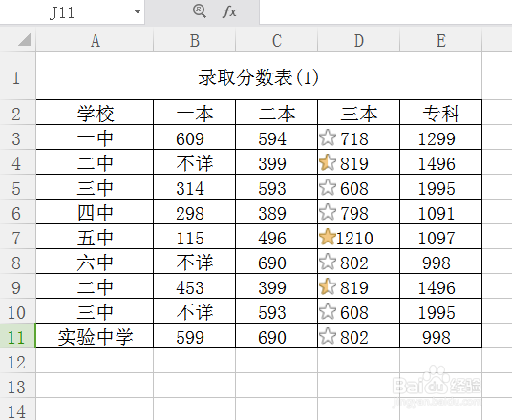Select the 不详 cell in row 8

click(x=195, y=262)
